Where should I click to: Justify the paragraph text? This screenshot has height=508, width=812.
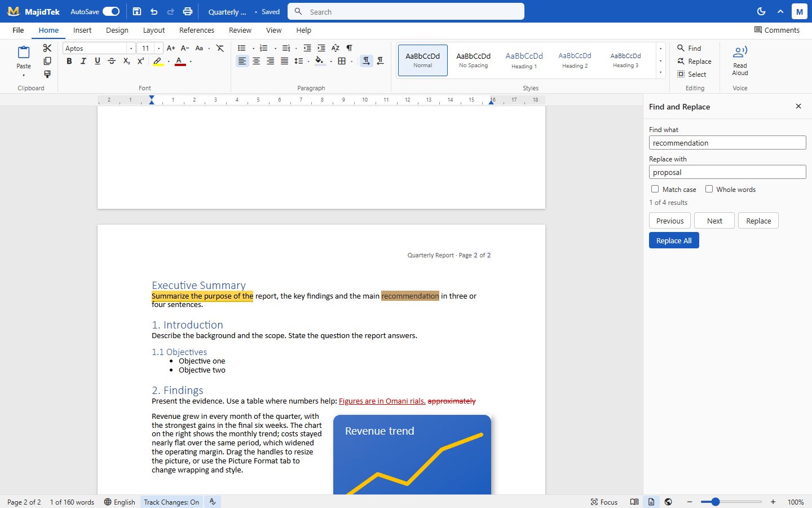(284, 61)
